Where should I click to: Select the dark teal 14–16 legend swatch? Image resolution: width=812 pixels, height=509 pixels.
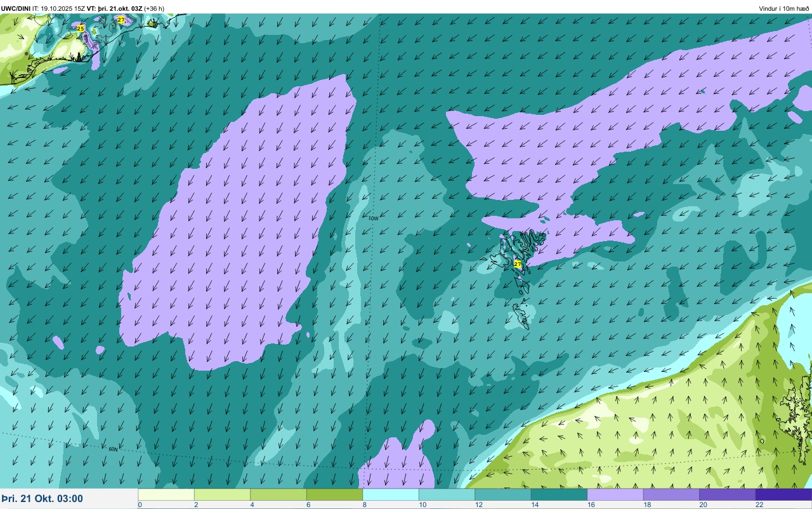click(559, 494)
